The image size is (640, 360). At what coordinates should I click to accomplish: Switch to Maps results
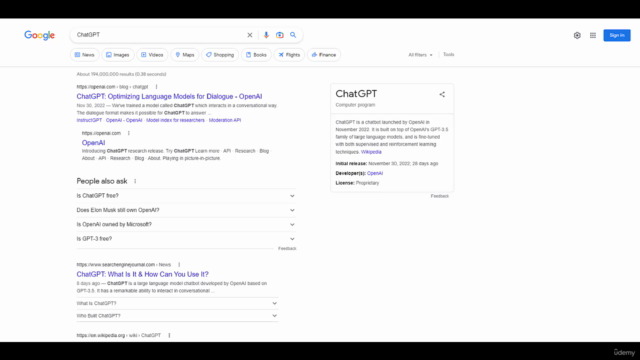tap(184, 55)
